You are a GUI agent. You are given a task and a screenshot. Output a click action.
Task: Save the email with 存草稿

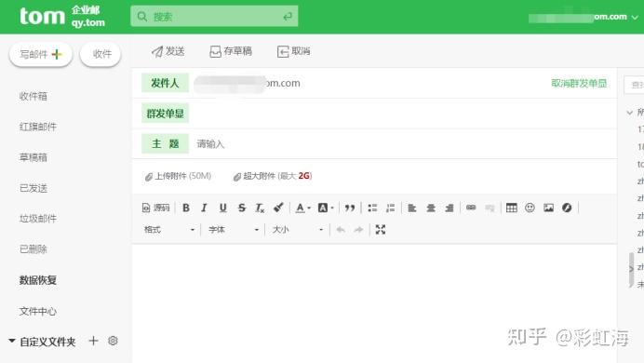point(231,51)
